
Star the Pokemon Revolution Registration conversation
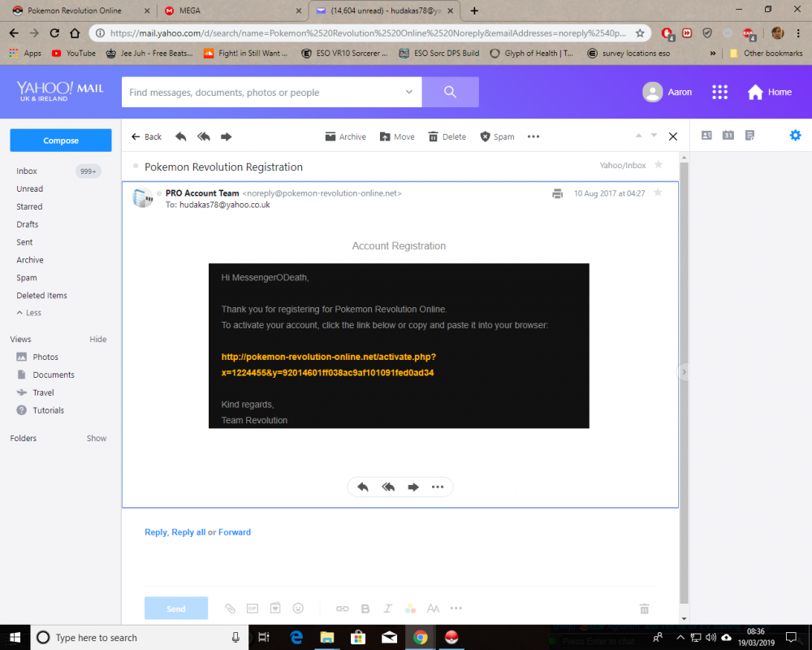(x=658, y=165)
